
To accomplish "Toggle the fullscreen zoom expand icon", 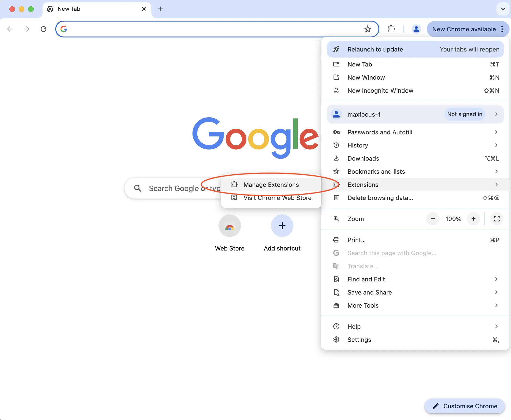I will pos(496,218).
